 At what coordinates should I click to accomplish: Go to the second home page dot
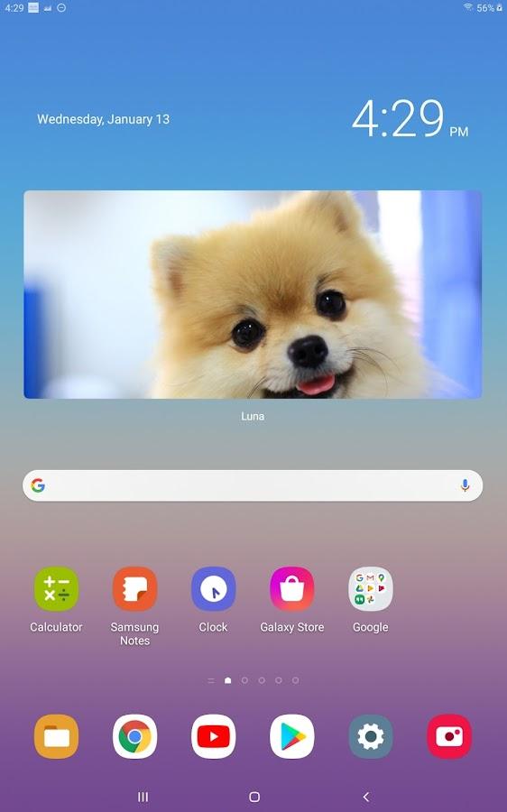click(244, 680)
